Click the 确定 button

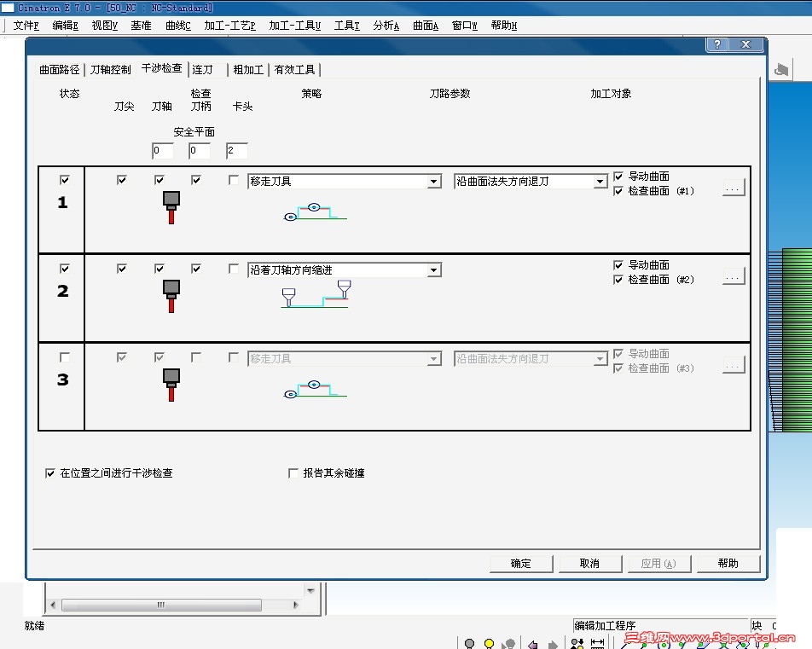coord(521,564)
